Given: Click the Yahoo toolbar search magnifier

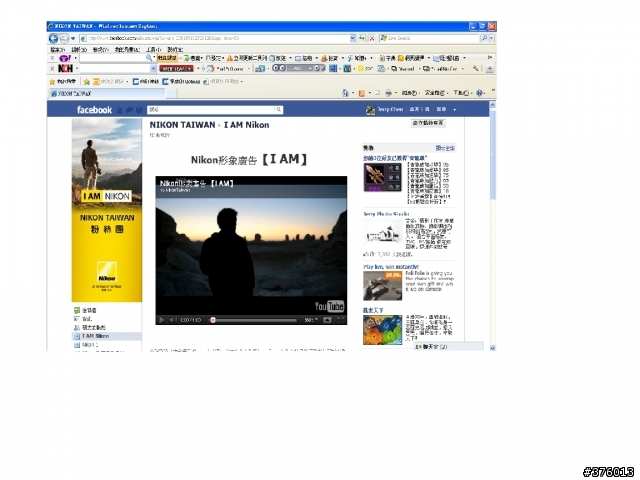Looking at the screenshot, I should coord(149,58).
